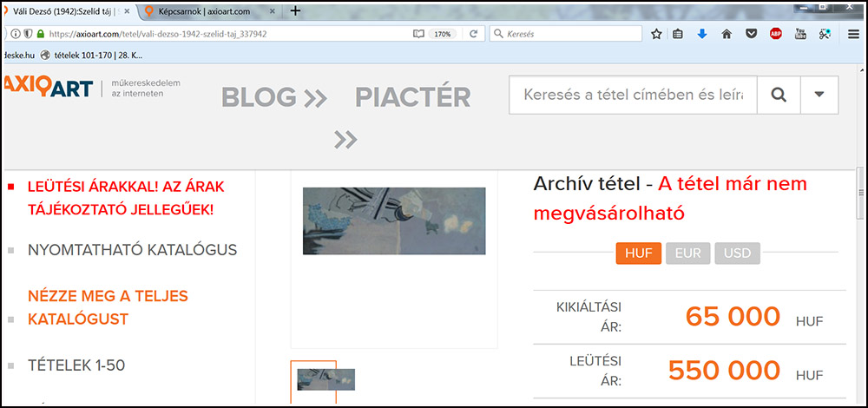Click the double chevron below PIACTÉR

[x=345, y=140]
